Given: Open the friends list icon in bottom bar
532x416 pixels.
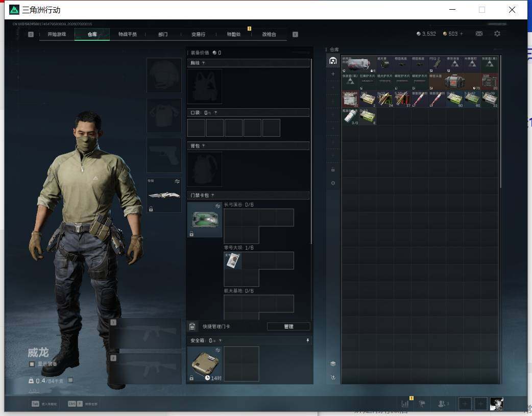Looking at the screenshot, I should 443,404.
